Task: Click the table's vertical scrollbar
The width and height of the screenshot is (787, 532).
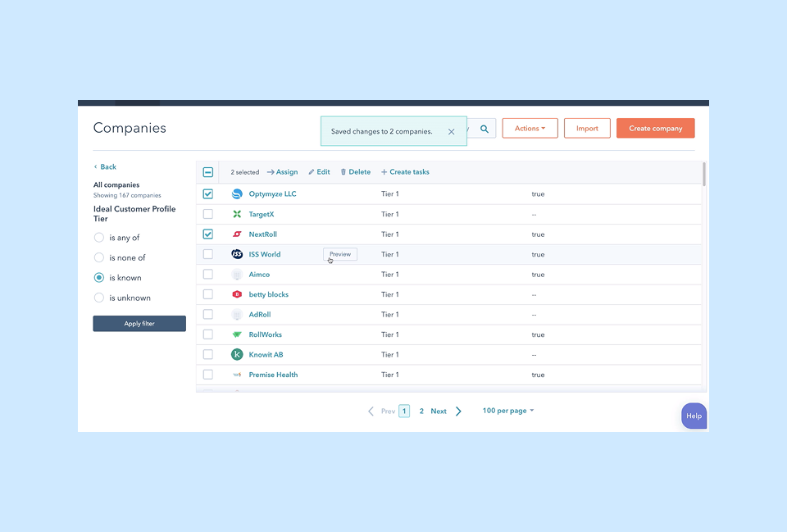Action: point(704,174)
